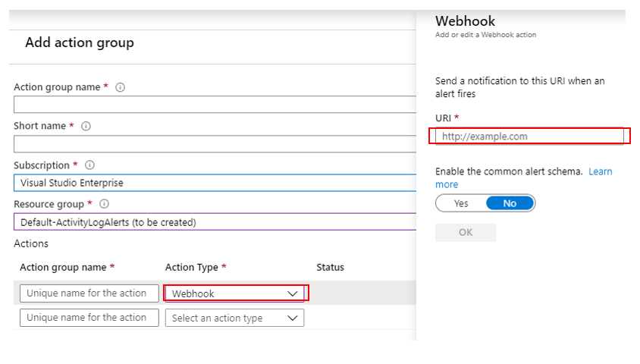Click the Status column header

(330, 268)
